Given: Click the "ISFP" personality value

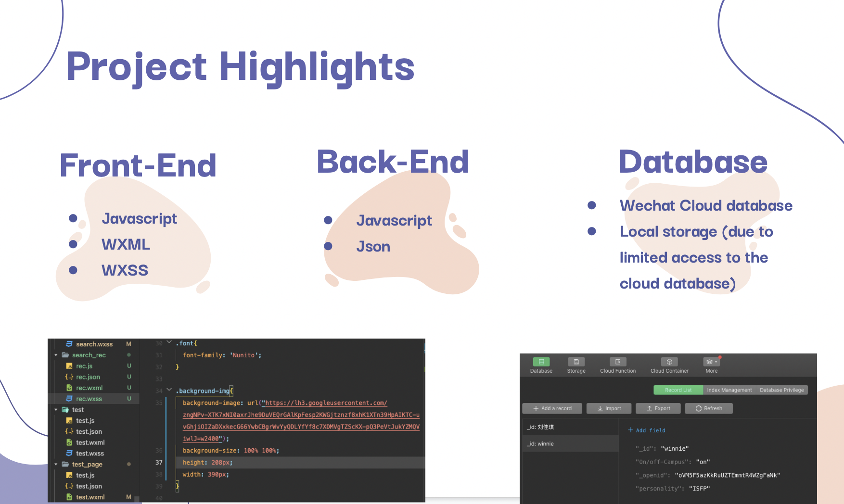Looking at the screenshot, I should click(699, 489).
